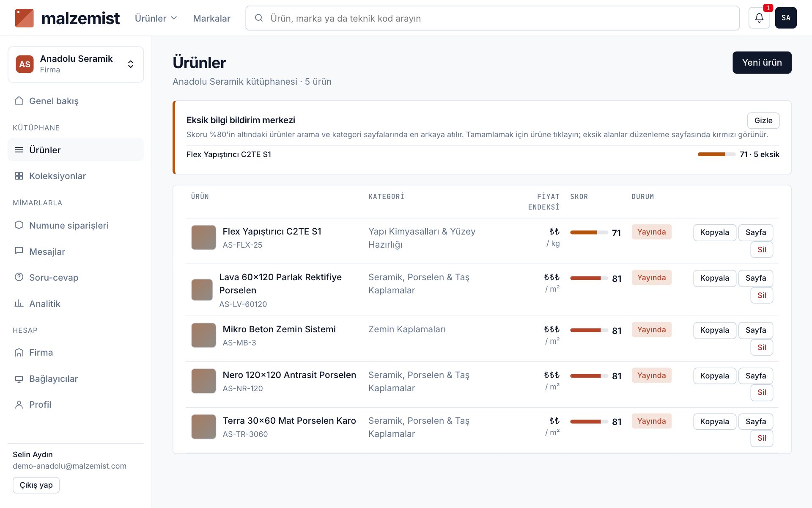The height and width of the screenshot is (508, 812).
Task: Click the Mikro Beton Zemin Sistemi product name
Action: (x=279, y=329)
